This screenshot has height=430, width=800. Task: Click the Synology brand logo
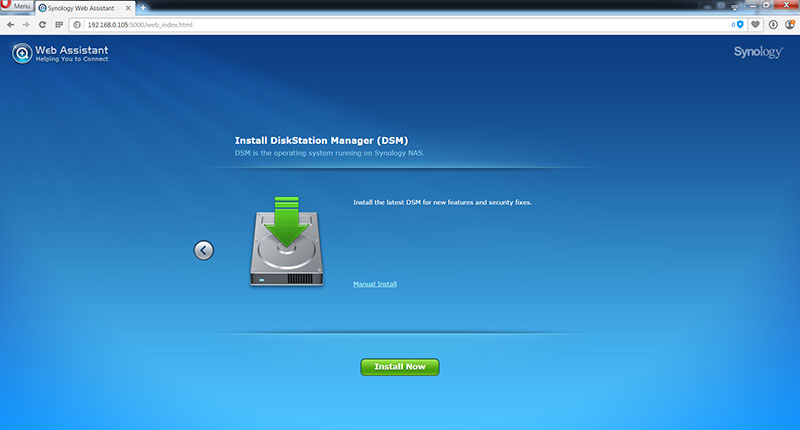[x=758, y=52]
